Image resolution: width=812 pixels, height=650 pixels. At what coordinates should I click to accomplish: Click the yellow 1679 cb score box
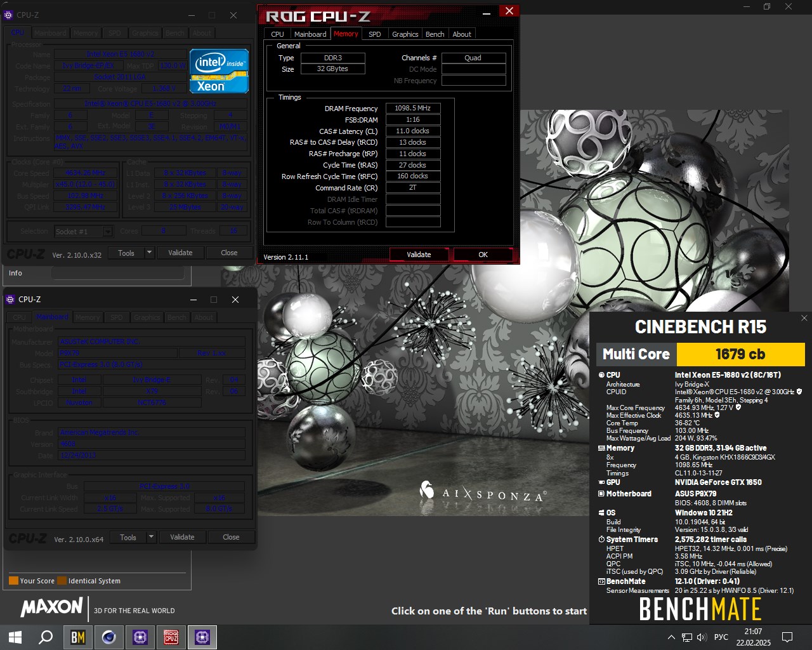[x=740, y=354]
